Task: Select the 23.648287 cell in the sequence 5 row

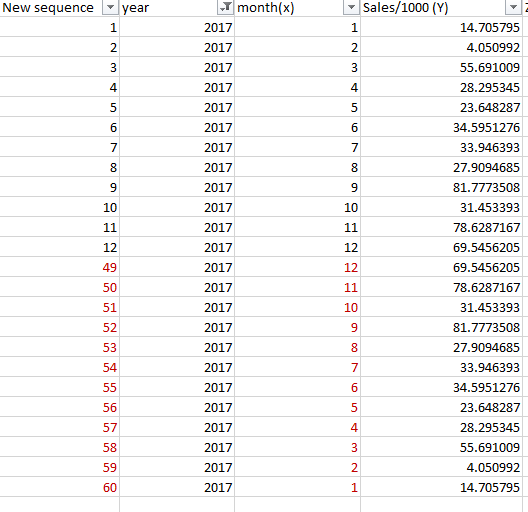Action: coord(441,107)
